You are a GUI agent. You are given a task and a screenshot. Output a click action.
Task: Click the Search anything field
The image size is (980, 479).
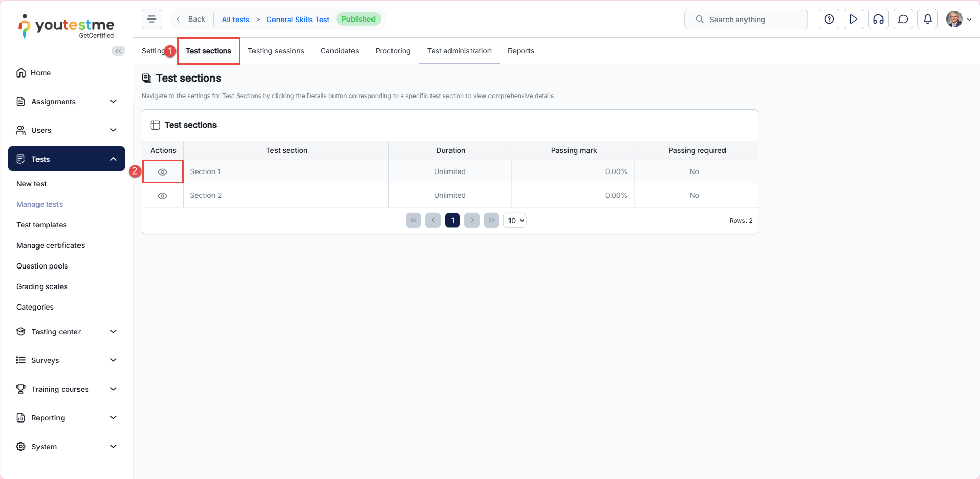[746, 19]
